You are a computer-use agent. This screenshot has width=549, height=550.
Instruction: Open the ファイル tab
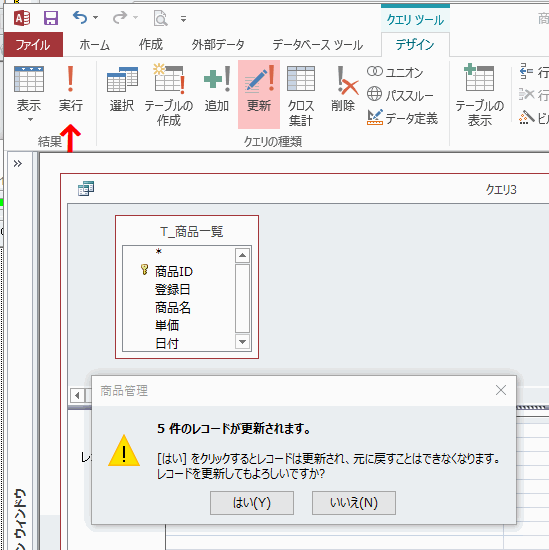point(33,45)
